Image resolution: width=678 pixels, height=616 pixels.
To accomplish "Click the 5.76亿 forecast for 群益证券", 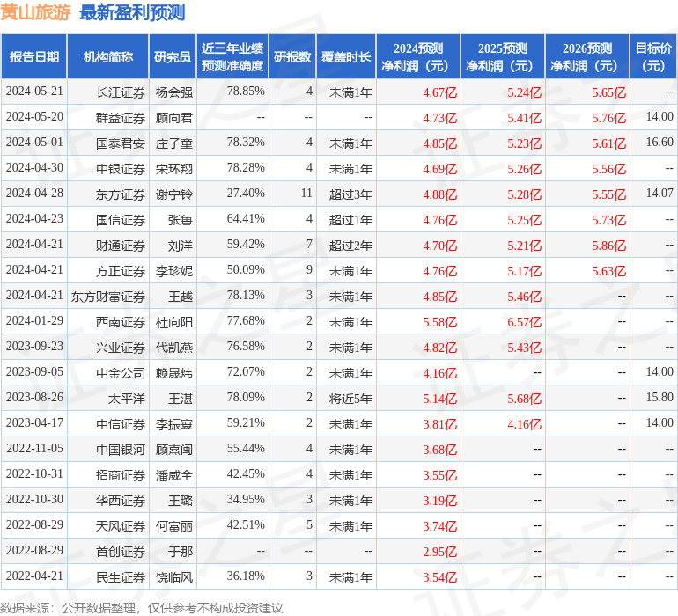I will [x=608, y=118].
